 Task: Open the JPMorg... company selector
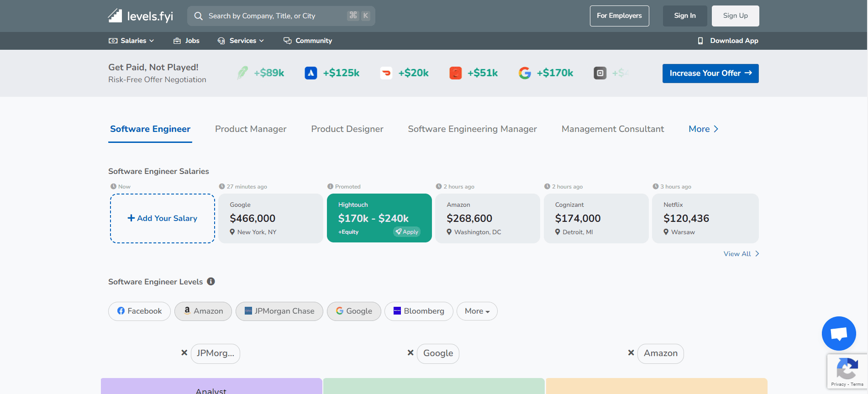pos(216,353)
